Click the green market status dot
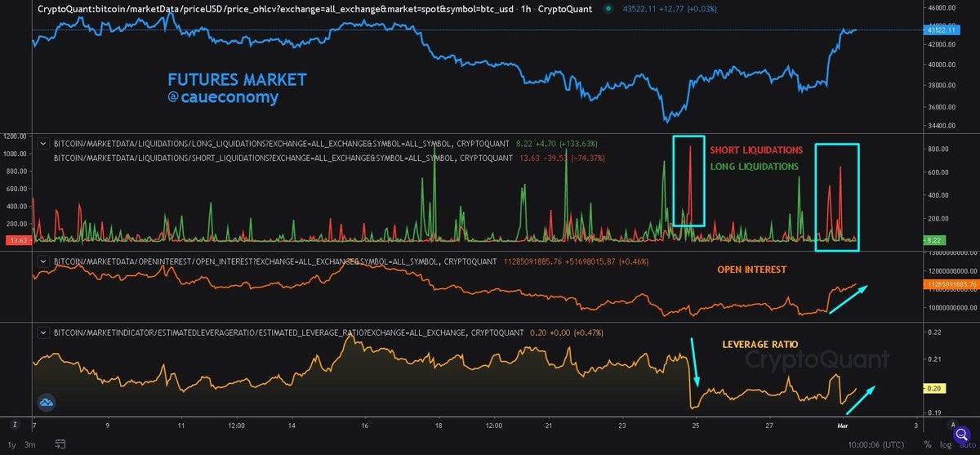 point(607,9)
